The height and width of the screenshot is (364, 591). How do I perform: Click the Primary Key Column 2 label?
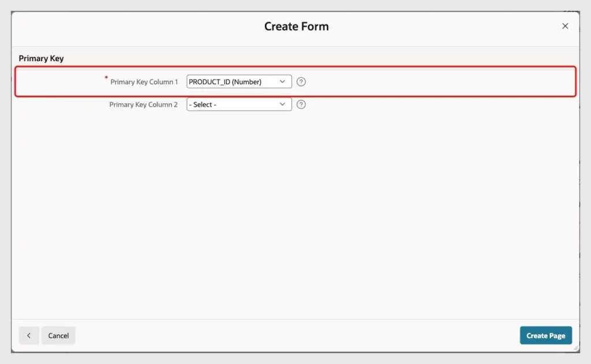(143, 104)
